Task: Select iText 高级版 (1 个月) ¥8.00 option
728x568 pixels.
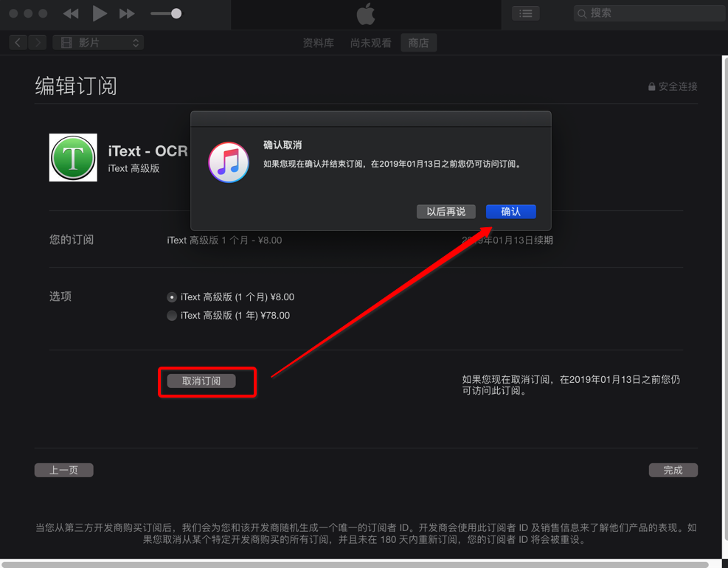Action: pos(231,297)
